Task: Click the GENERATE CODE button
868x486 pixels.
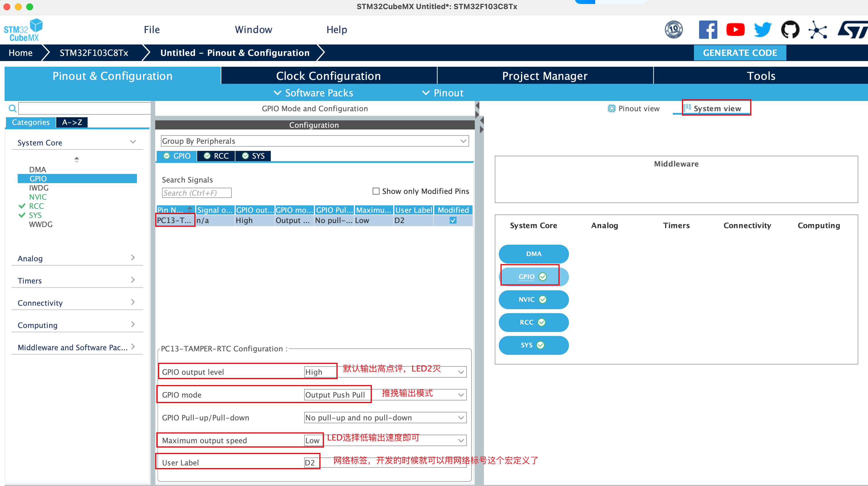Action: click(x=740, y=53)
